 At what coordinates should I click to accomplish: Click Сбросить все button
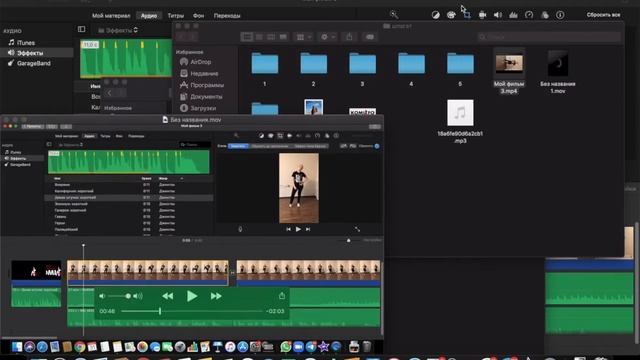coord(603,15)
